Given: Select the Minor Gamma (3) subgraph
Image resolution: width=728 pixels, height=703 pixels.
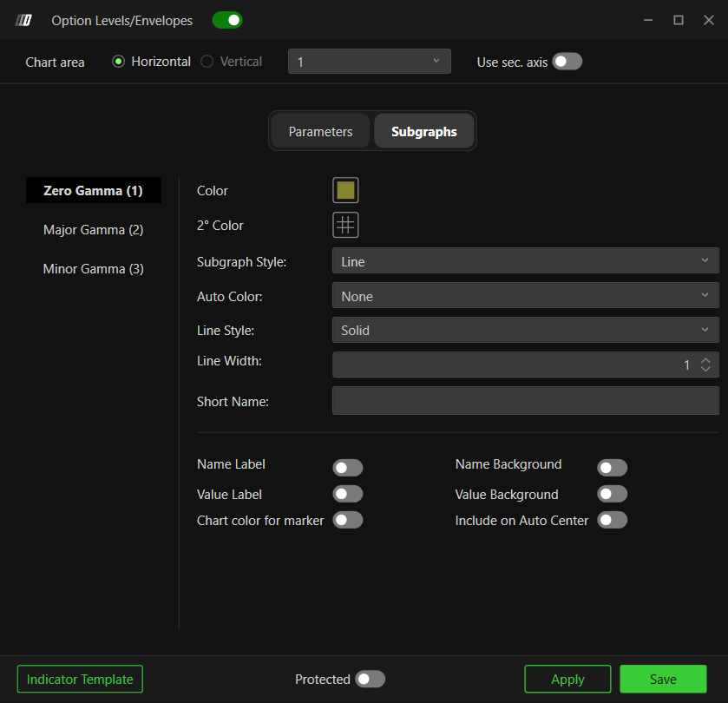Looking at the screenshot, I should (94, 268).
